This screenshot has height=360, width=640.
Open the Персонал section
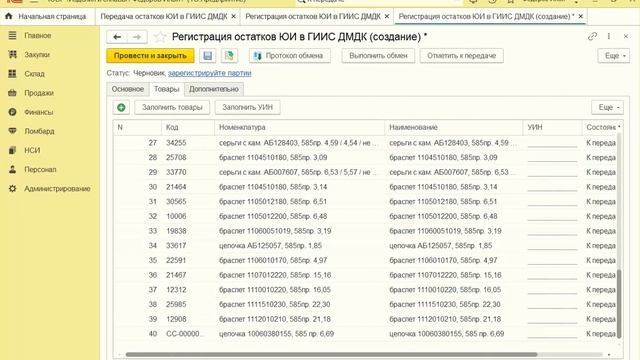[x=40, y=169]
